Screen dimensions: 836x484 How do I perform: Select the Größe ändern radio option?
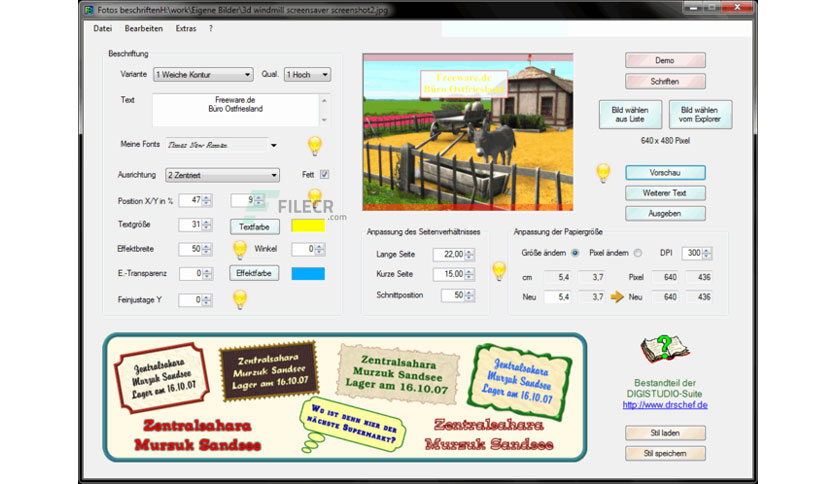click(575, 253)
